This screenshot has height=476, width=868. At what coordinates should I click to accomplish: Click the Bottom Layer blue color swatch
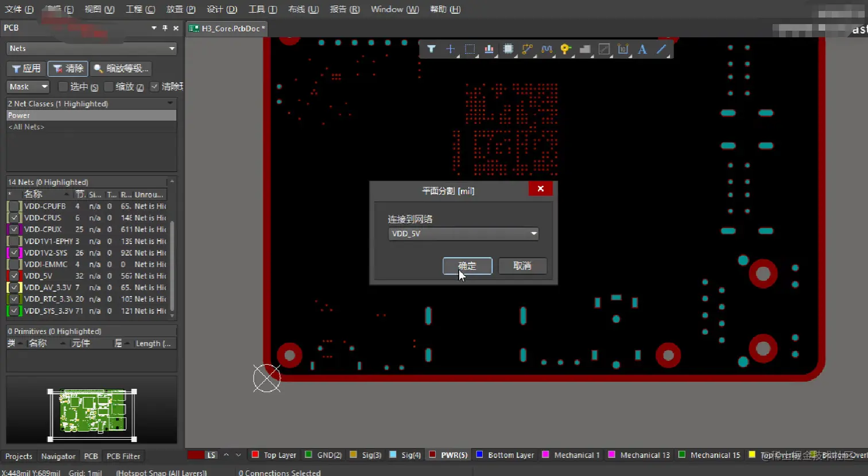(x=480, y=455)
